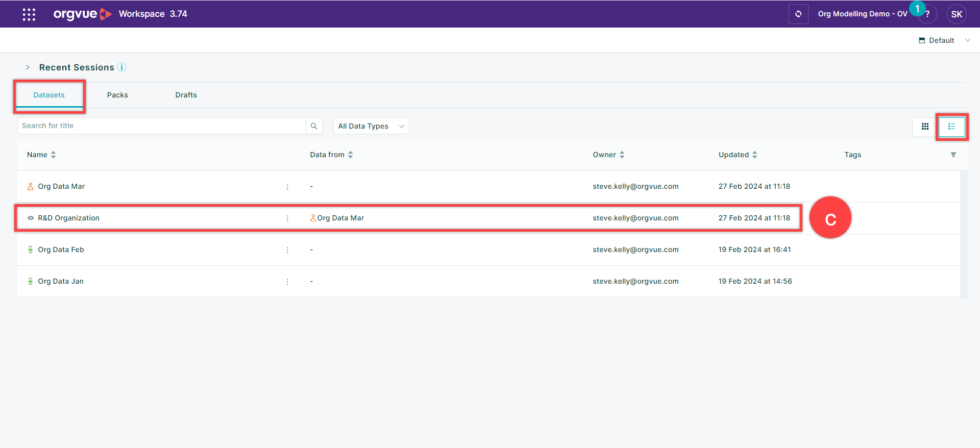
Task: Open the All Data Types dropdown
Action: click(371, 126)
